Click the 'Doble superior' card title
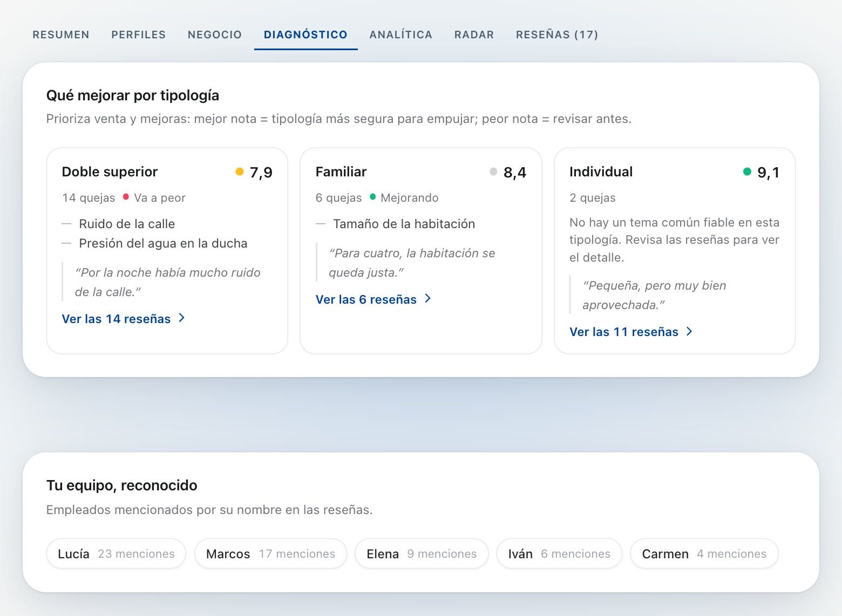Screen dimensions: 842x616 coord(110,172)
